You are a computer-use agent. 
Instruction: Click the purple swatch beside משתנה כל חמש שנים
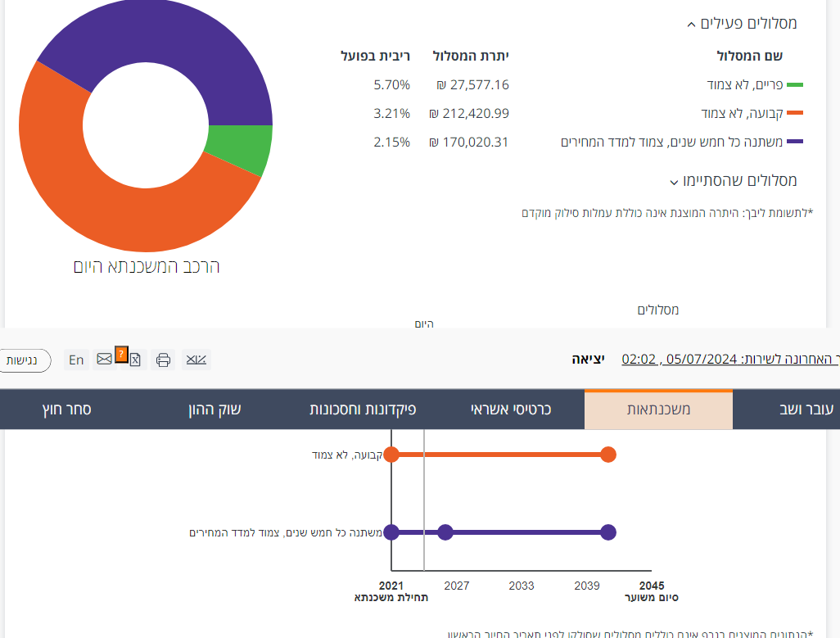tap(795, 142)
